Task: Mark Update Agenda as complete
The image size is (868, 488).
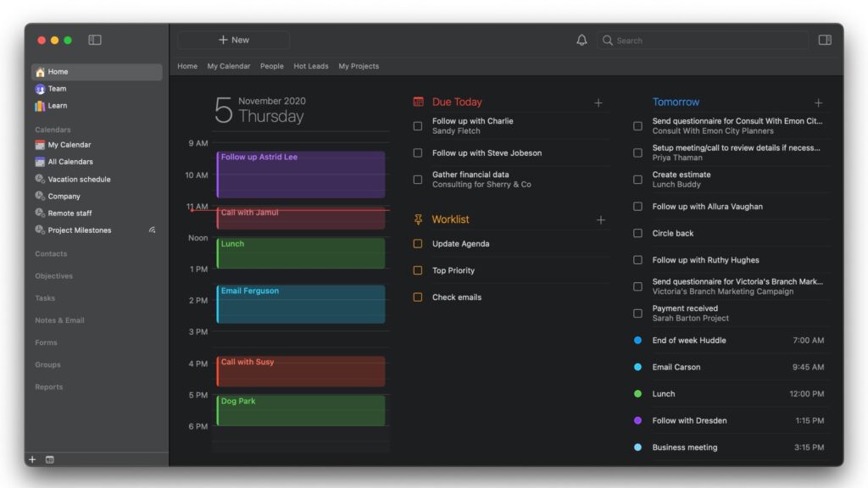Action: tap(417, 243)
